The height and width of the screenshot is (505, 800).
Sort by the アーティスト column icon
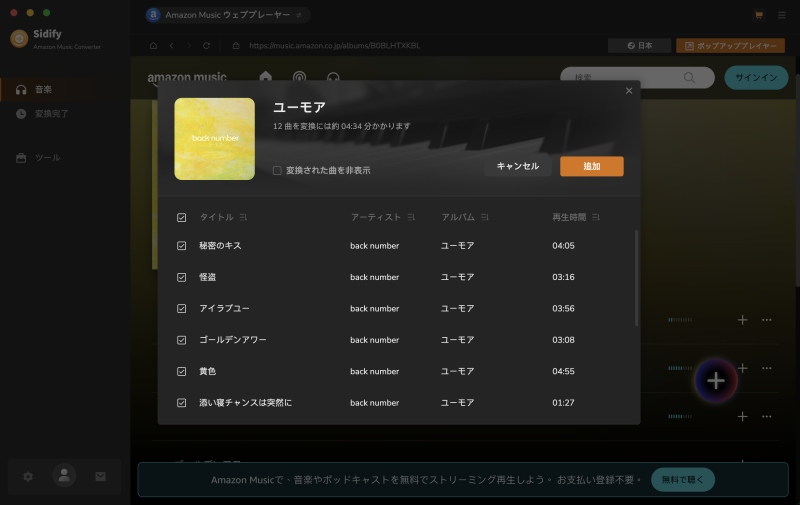tap(411, 217)
